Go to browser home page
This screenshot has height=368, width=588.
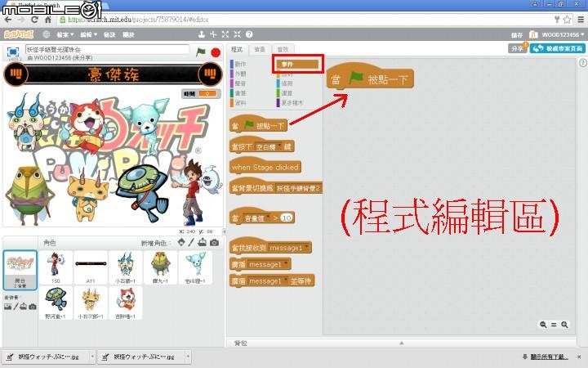pos(48,20)
